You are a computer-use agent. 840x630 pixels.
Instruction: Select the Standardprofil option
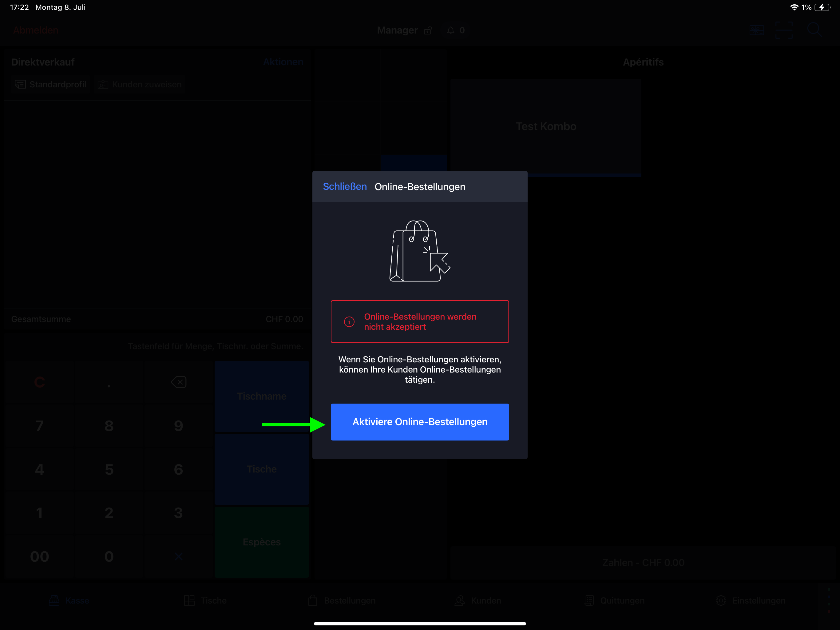tap(50, 84)
